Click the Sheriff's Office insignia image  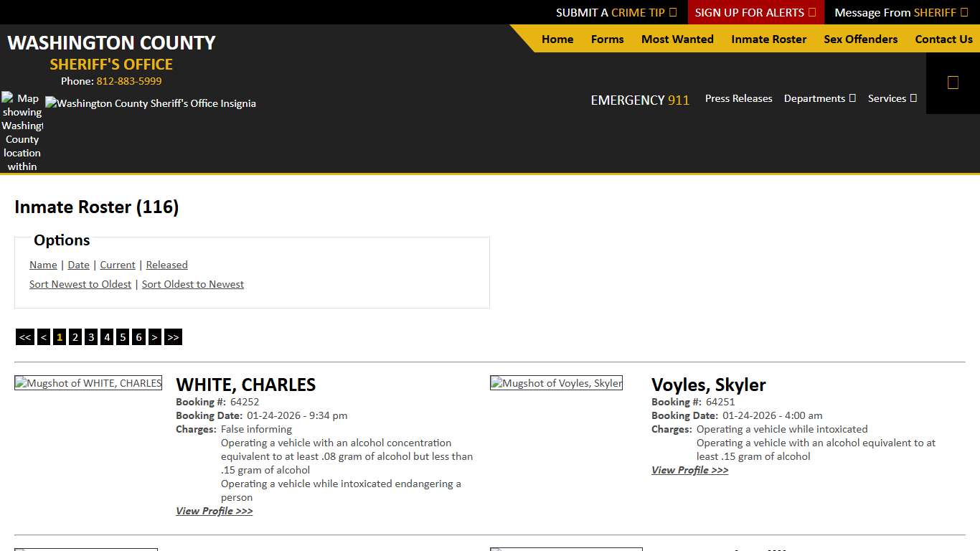click(x=151, y=103)
